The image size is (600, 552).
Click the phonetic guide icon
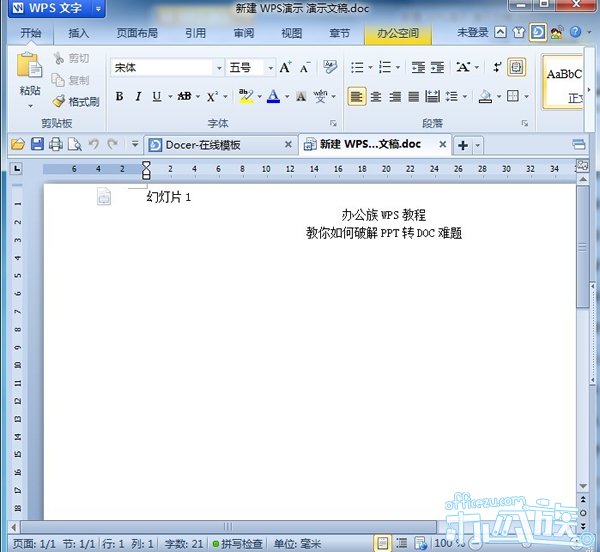[320, 96]
